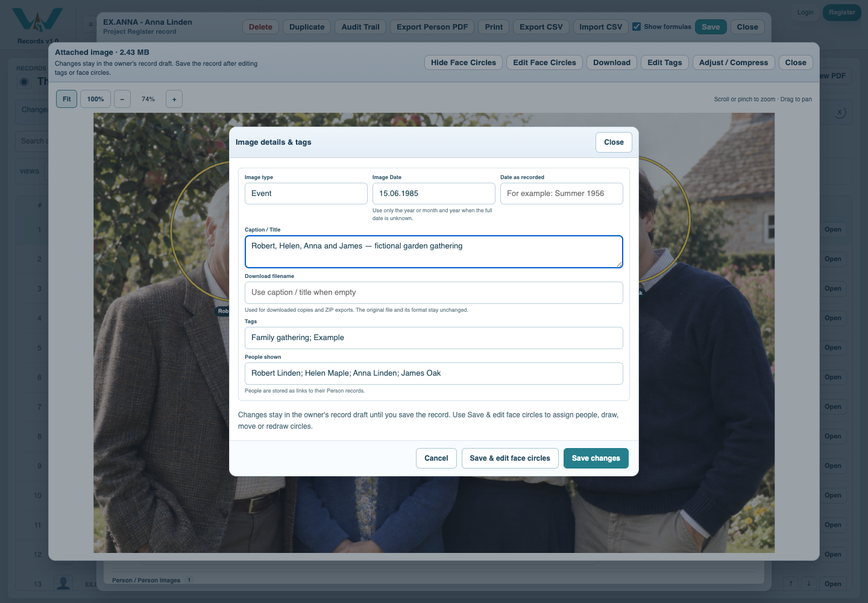This screenshot has height=603, width=868.
Task: Close the Image details & tags dialog
Action: point(614,142)
